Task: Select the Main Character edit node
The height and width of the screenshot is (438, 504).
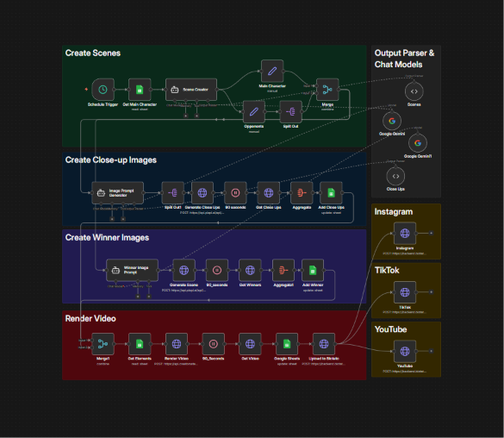Action: click(x=272, y=71)
